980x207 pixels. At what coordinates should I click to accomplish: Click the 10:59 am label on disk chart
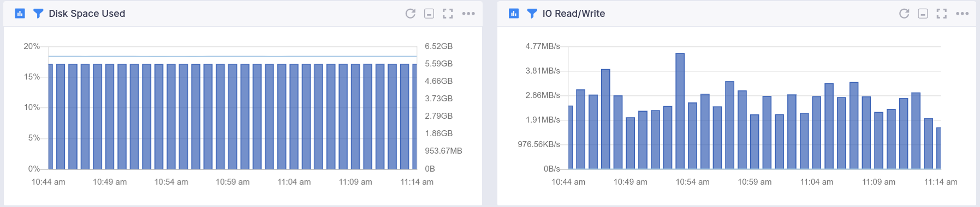click(x=233, y=182)
